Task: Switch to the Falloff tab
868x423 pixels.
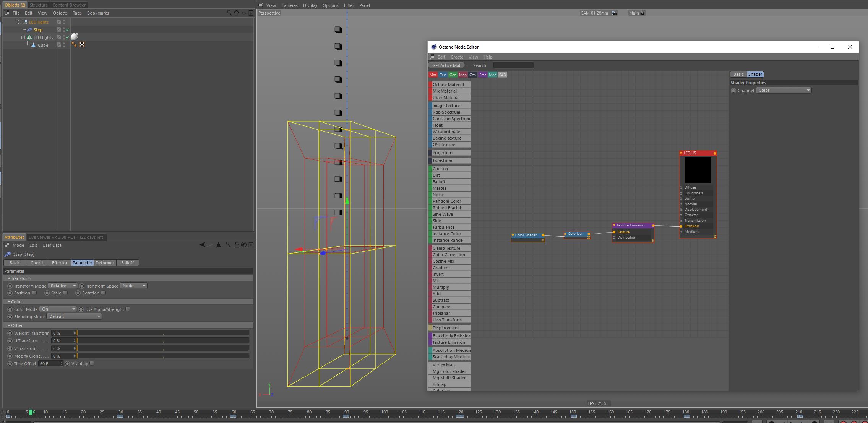Action: coord(127,263)
